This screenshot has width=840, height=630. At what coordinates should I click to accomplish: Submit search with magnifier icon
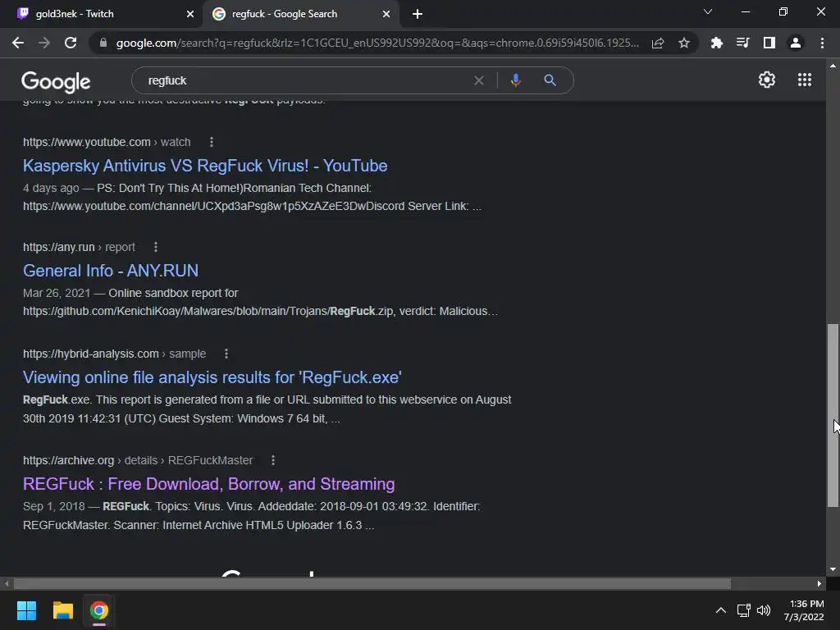tap(550, 80)
